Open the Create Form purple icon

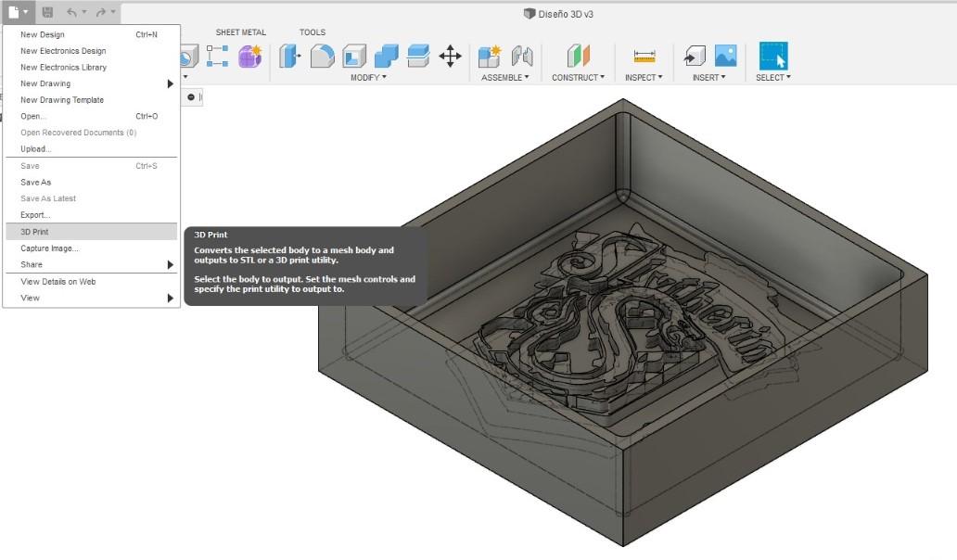coord(249,57)
